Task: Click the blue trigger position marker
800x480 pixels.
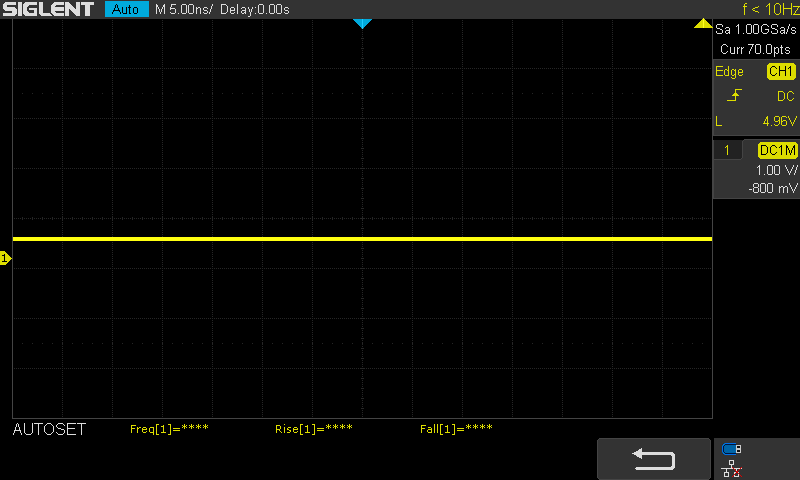Action: coord(362,23)
